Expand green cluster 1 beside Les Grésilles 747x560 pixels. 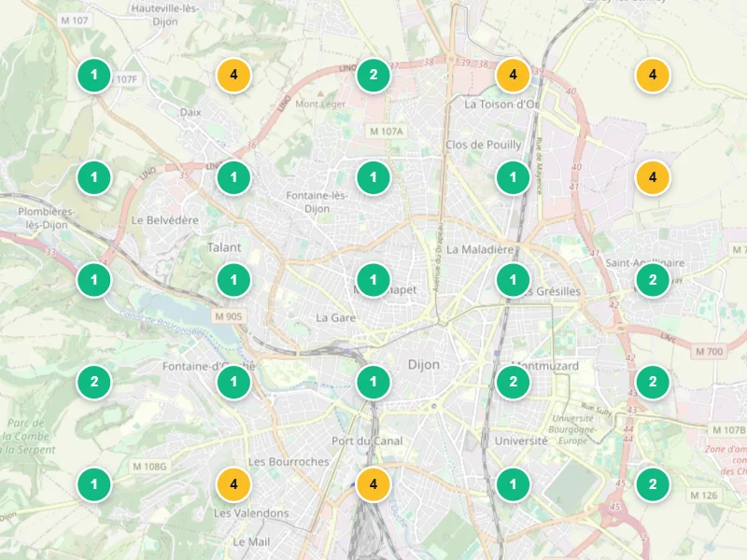[513, 279]
